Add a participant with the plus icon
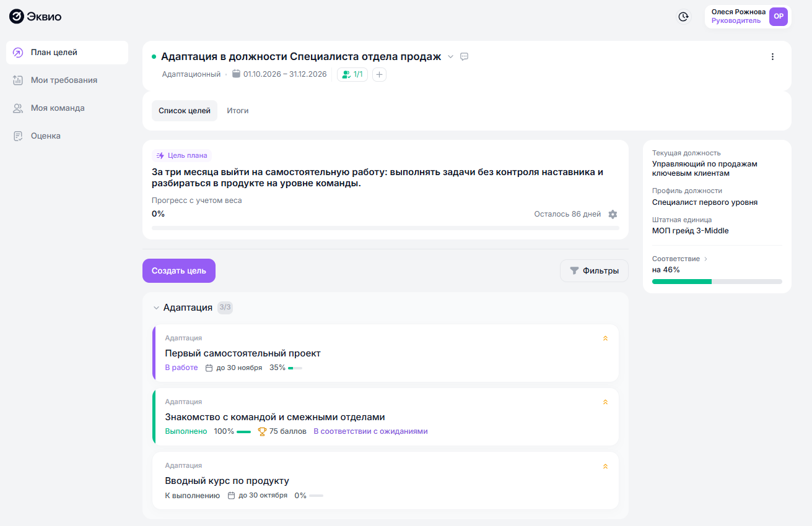The height and width of the screenshot is (526, 812). (x=379, y=74)
